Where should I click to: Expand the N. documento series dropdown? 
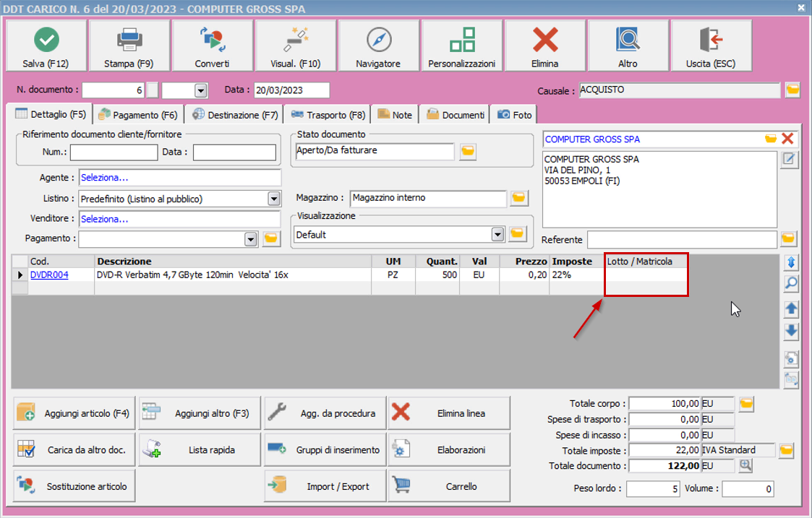coord(201,90)
